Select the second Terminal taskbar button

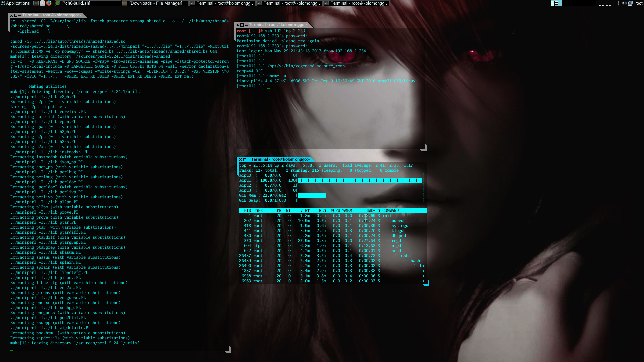tap(289, 3)
